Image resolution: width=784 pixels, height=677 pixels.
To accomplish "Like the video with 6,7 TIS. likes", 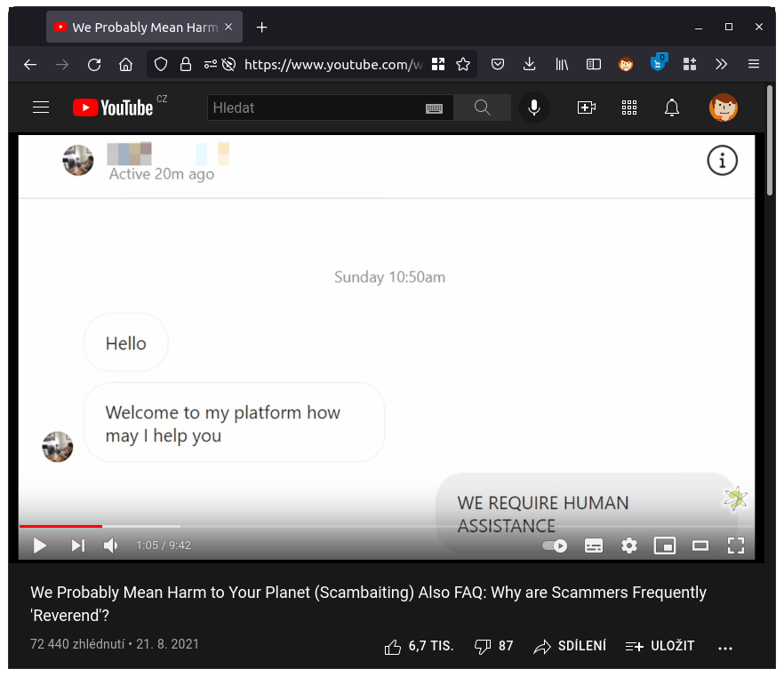I will (x=418, y=646).
